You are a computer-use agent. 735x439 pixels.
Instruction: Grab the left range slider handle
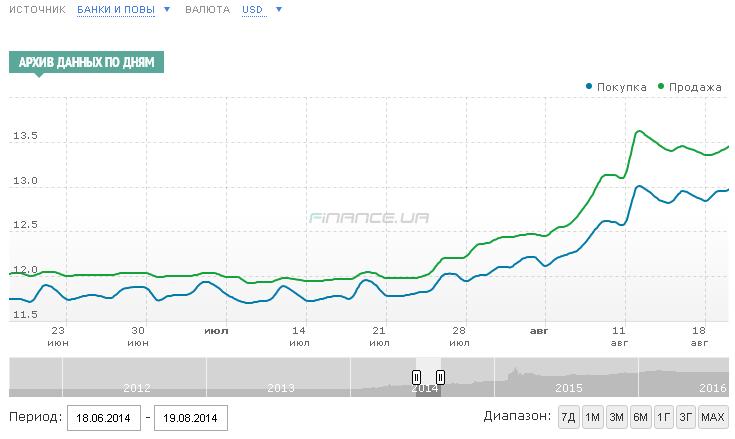point(417,377)
